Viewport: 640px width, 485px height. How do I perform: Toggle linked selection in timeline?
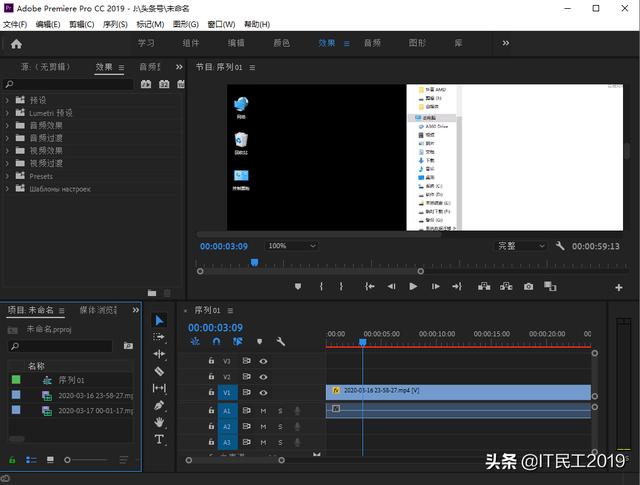[238, 341]
